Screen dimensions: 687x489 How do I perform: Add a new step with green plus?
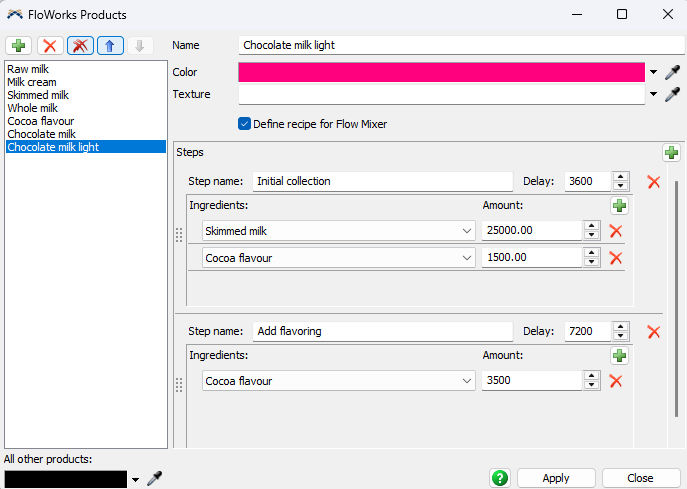671,152
